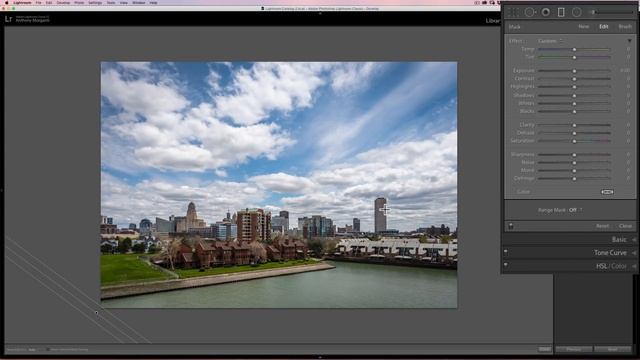Viewport: 640px width, 360px height.
Task: Click the Shadows slider handle
Action: (574, 96)
